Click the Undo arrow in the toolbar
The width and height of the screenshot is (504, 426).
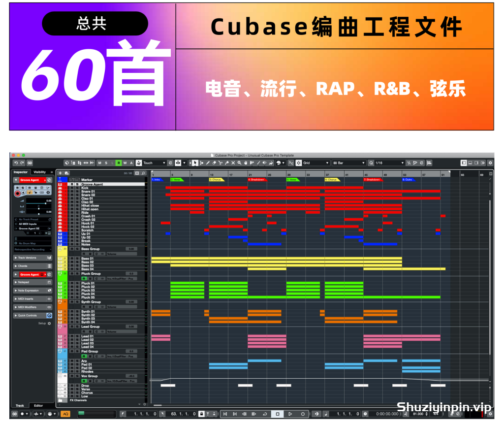click(16, 163)
